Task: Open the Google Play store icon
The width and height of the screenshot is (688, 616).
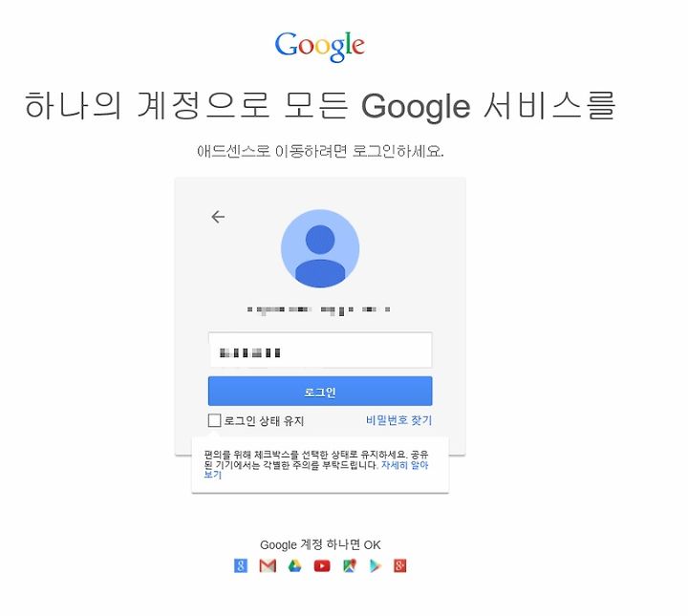Action: tap(376, 566)
